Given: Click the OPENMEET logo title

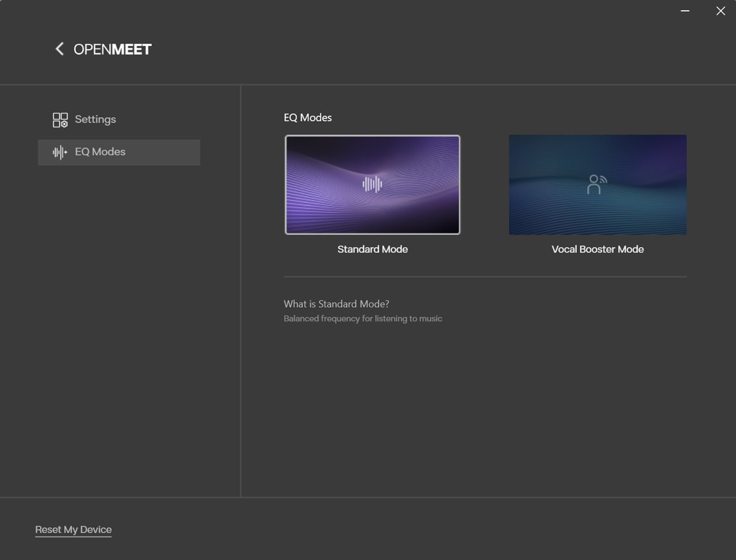Looking at the screenshot, I should click(113, 49).
